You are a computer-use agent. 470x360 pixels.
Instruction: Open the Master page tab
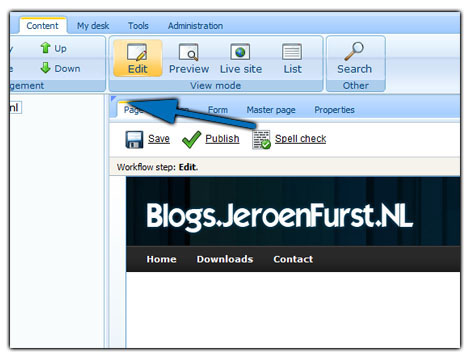pyautogui.click(x=271, y=110)
